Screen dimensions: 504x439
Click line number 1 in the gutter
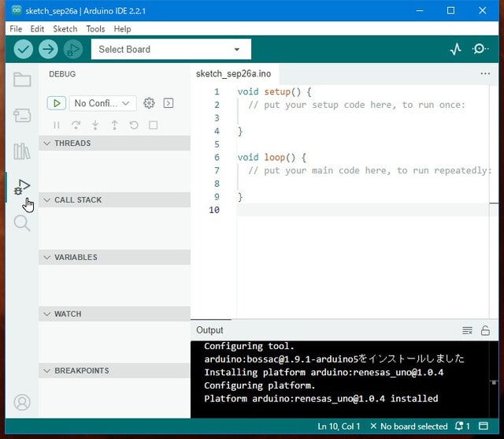[217, 91]
